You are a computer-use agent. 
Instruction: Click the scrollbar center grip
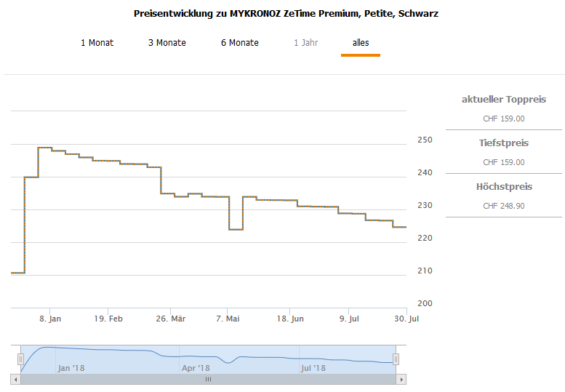coord(208,379)
